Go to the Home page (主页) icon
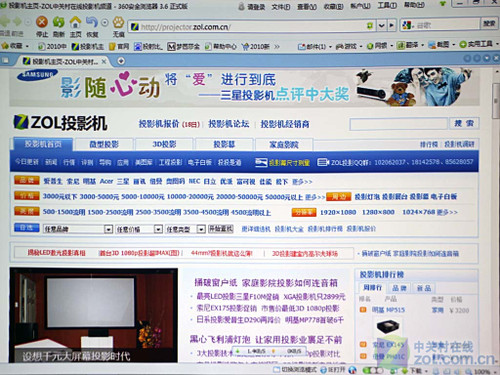Screen dimensions: 500x375 (x=75, y=22)
